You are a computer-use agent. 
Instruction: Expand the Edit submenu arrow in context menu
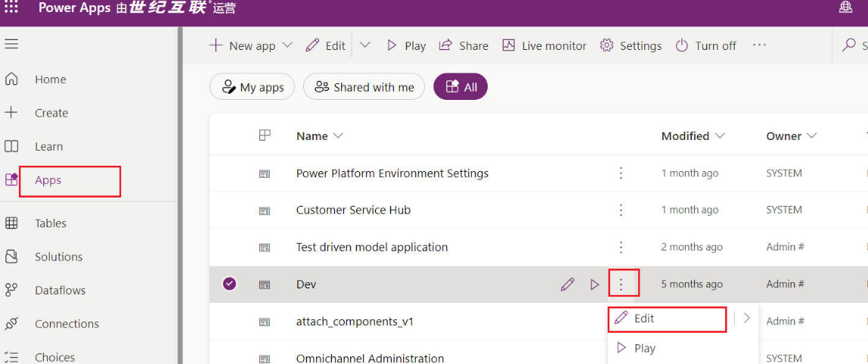coord(747,318)
